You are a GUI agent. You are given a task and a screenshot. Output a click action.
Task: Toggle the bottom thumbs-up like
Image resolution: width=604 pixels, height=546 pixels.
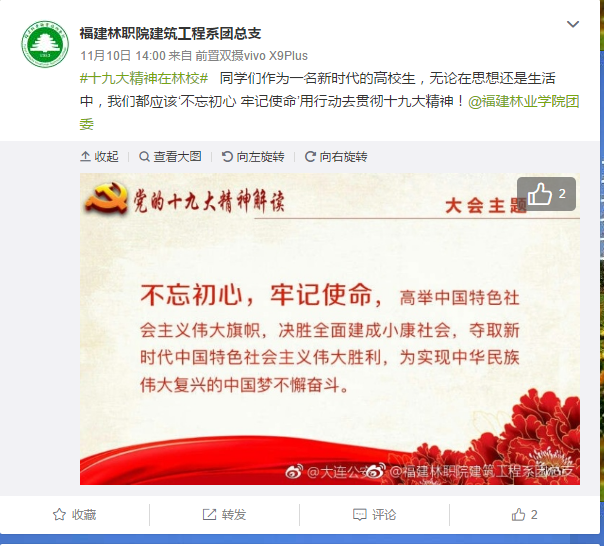pyautogui.click(x=524, y=514)
